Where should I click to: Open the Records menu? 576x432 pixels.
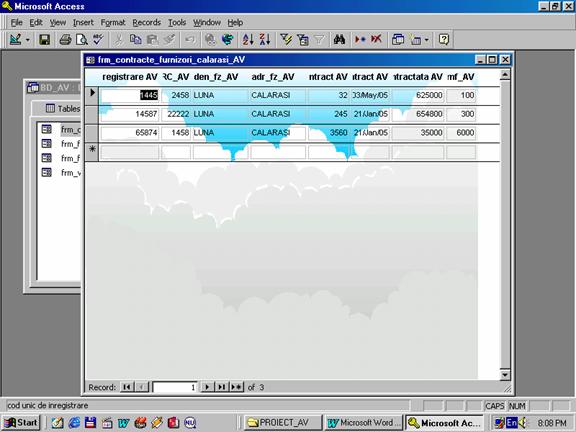[147, 23]
